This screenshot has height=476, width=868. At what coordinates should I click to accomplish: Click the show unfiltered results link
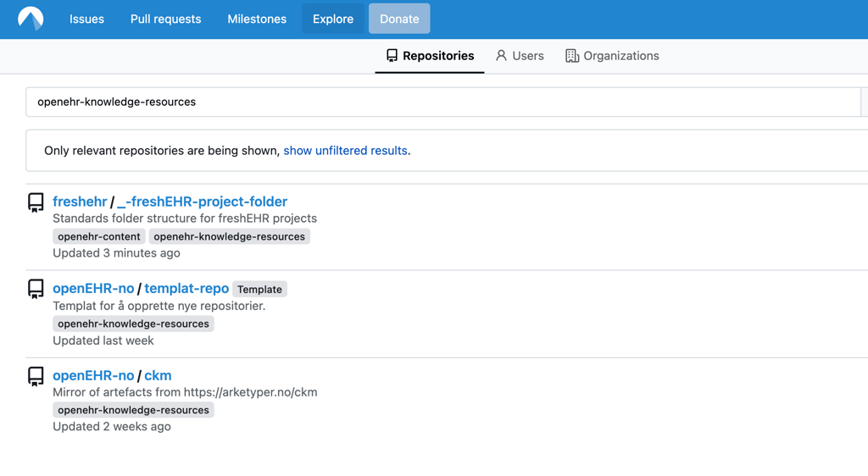coord(345,151)
